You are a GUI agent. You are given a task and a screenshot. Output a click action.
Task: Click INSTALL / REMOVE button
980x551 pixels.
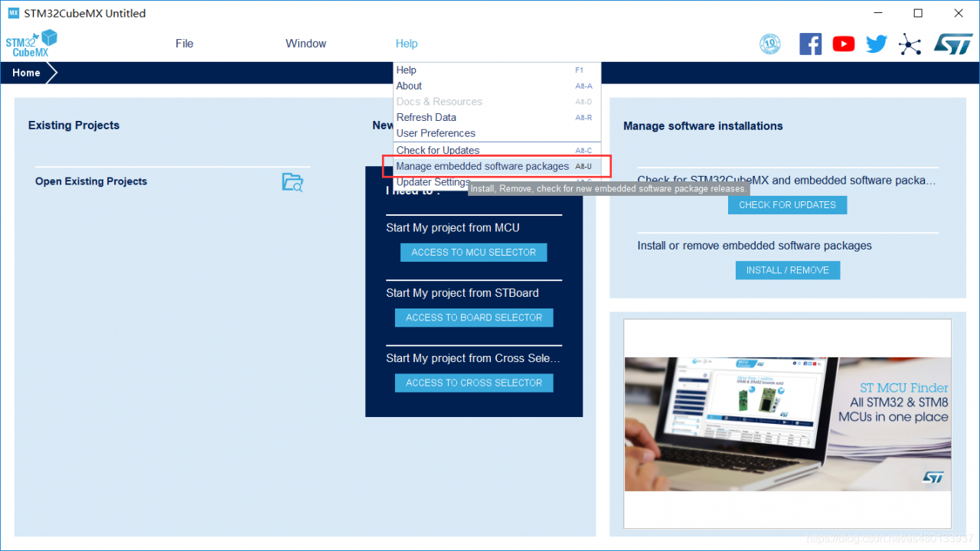click(x=788, y=270)
